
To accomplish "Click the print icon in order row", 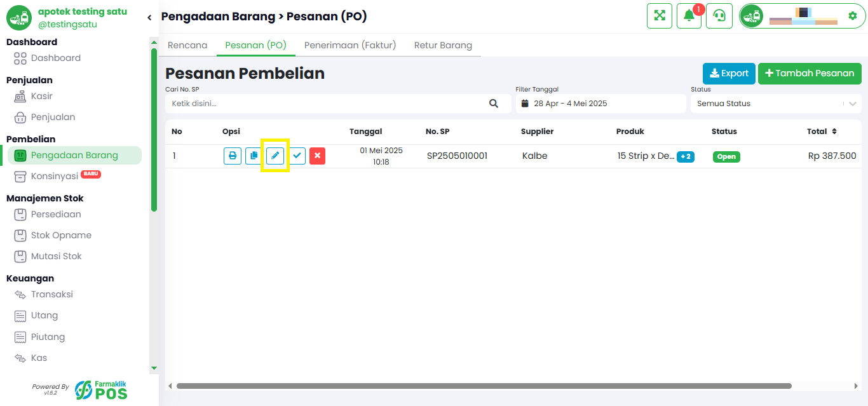I will (233, 156).
